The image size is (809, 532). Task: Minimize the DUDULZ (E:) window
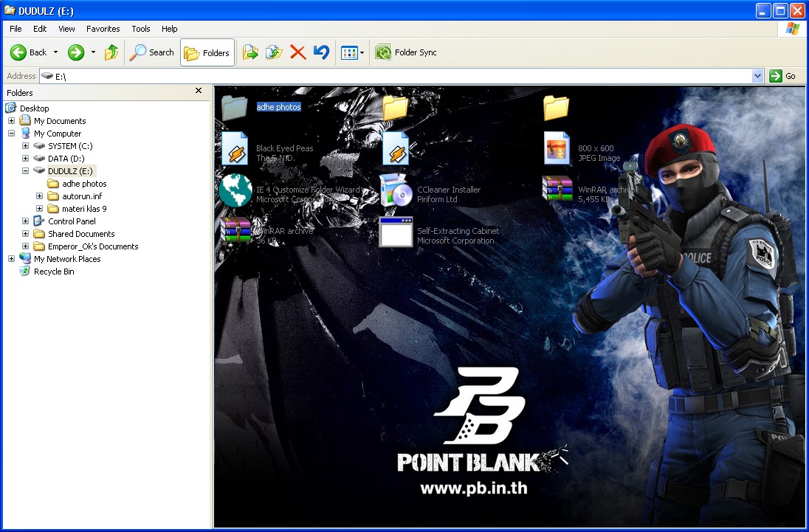[x=763, y=10]
